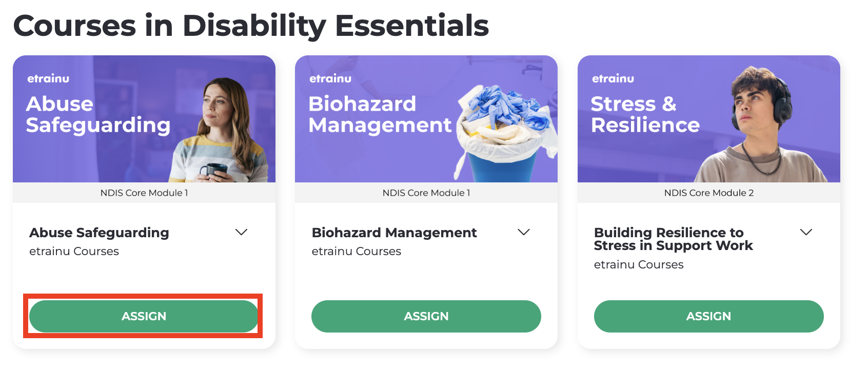This screenshot has height=373, width=868.
Task: Assign the Building Resilience to Stress course
Action: [x=708, y=316]
